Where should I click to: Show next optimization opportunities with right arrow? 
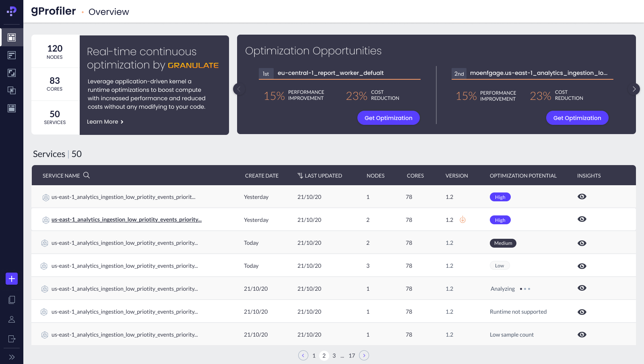pos(634,89)
